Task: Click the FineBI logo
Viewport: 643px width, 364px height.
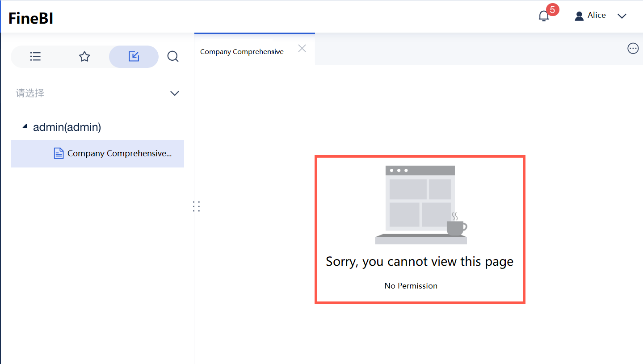Action: [30, 18]
